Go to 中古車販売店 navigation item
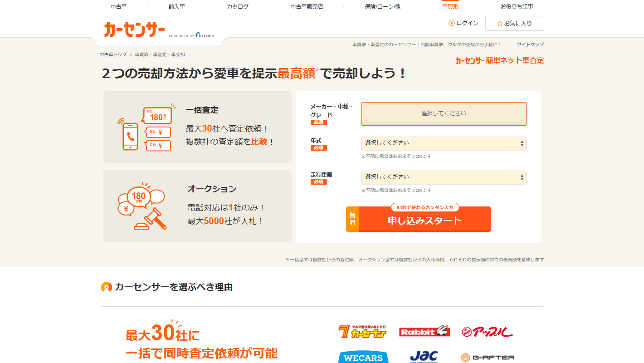 pyautogui.click(x=307, y=7)
